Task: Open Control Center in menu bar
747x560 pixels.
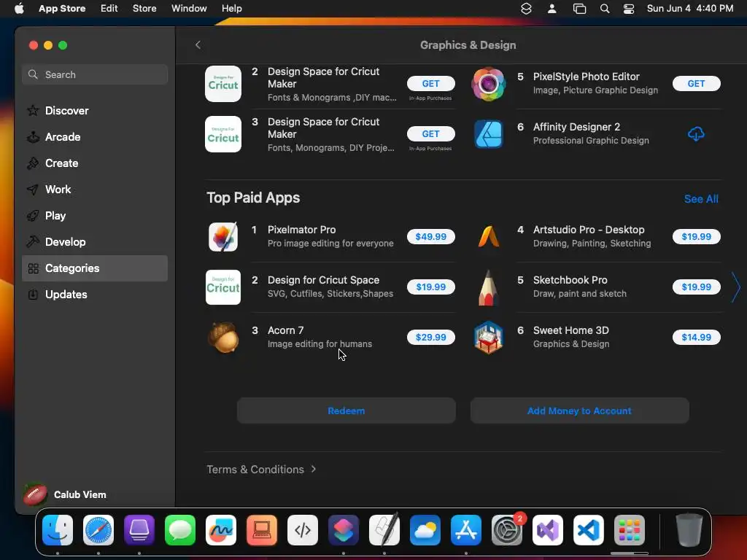Action: 629,9
